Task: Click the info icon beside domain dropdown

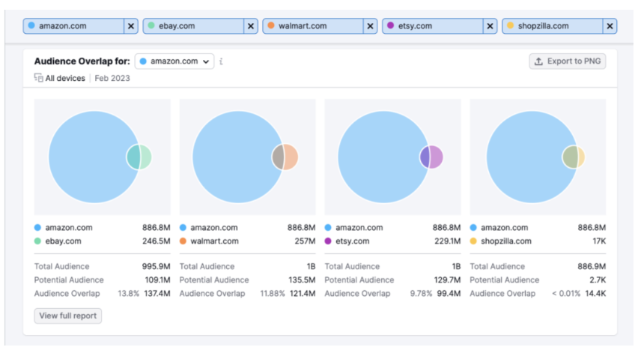Action: click(x=222, y=61)
